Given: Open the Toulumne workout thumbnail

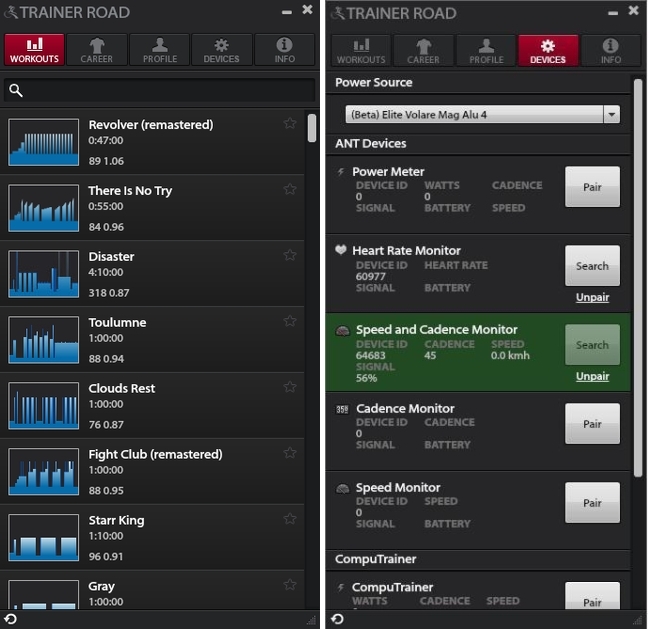Looking at the screenshot, I should (x=43, y=340).
